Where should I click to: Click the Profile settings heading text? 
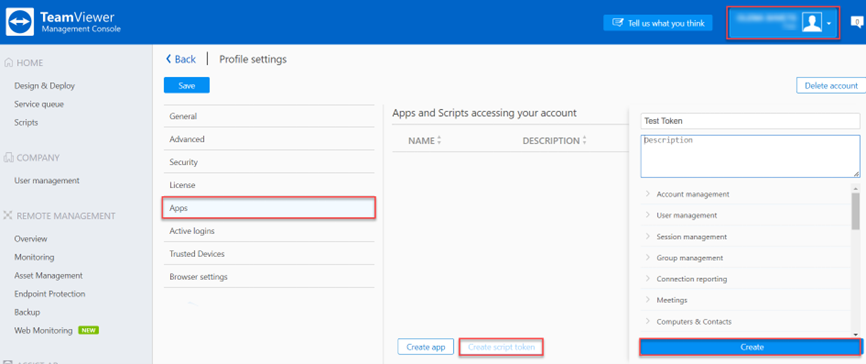pos(253,59)
